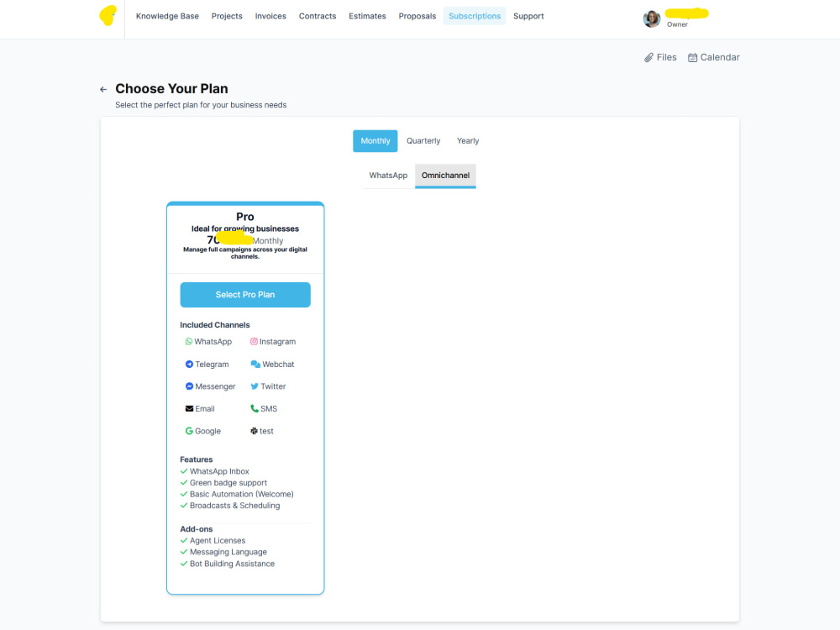Click the Twitter bird icon
840x630 pixels.
pos(255,386)
